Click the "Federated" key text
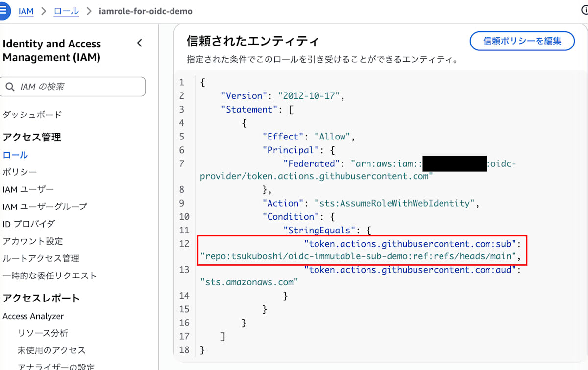This screenshot has height=370, width=588. (312, 163)
